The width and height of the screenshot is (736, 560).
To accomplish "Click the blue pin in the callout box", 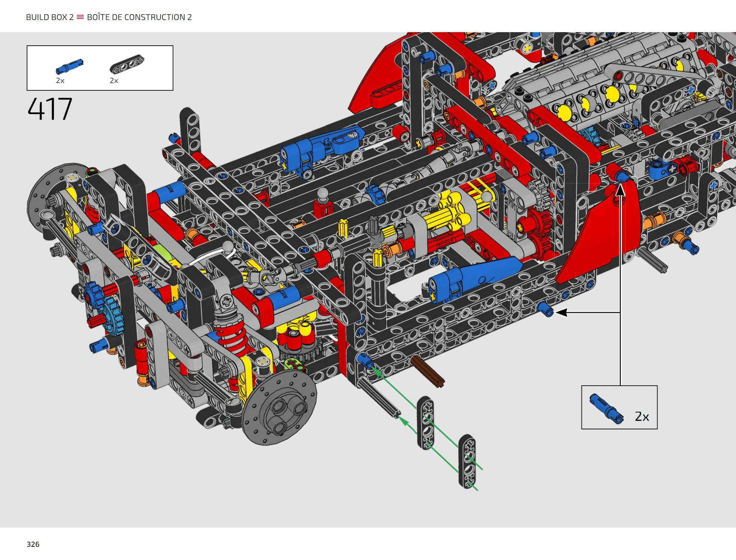I will tap(606, 409).
